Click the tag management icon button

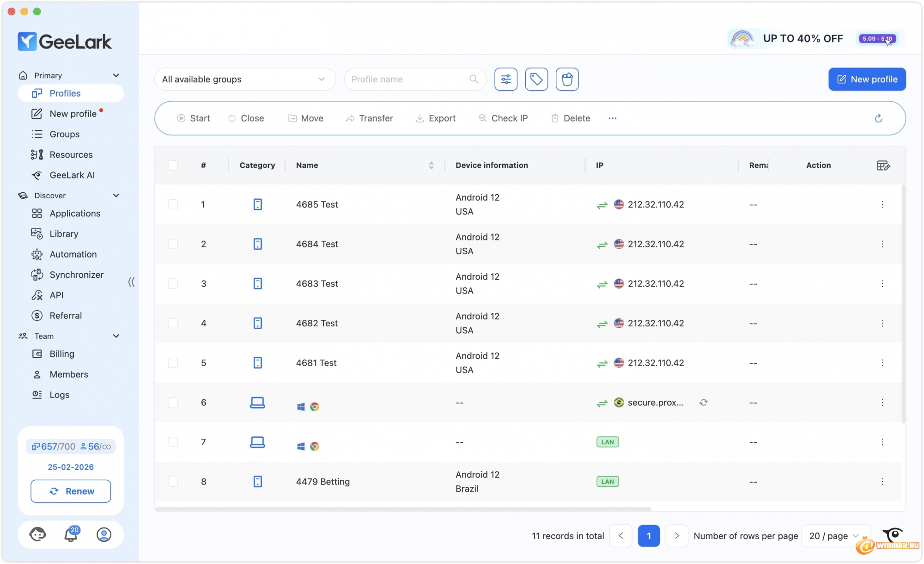[536, 80]
